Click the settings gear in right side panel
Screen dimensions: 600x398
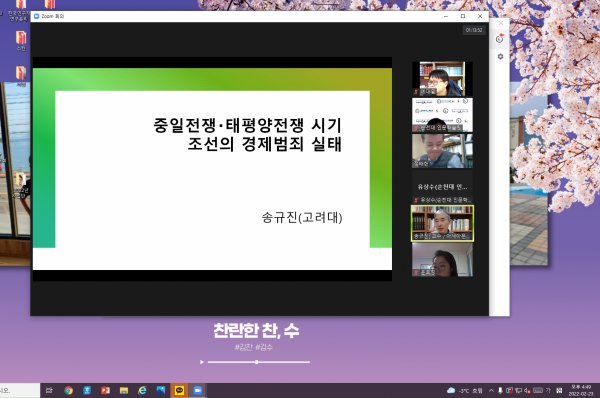[x=500, y=57]
